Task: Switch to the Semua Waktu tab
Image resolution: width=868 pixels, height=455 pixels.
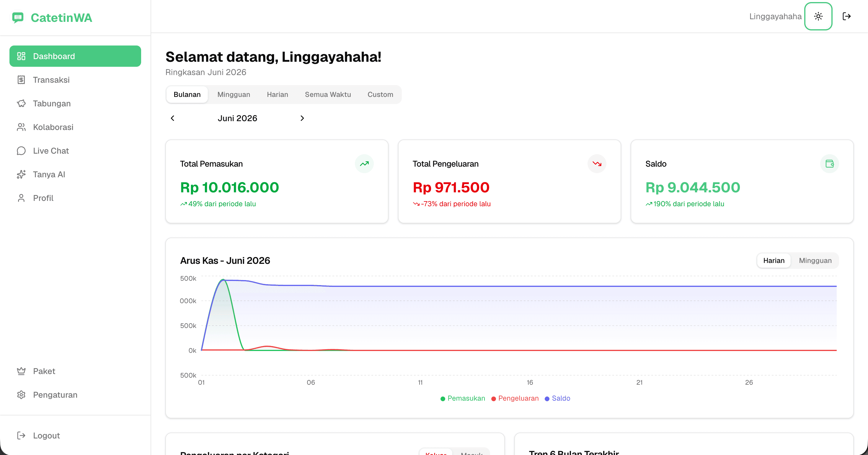Action: 328,95
